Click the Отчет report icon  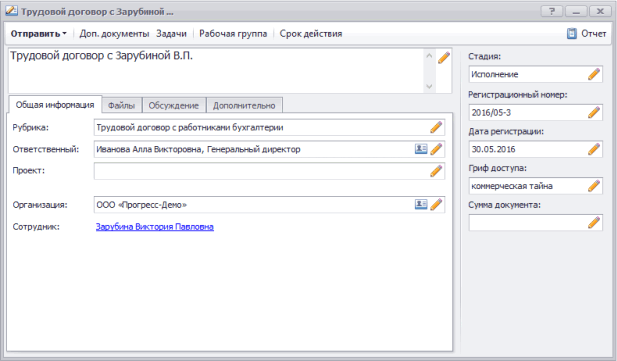[571, 33]
